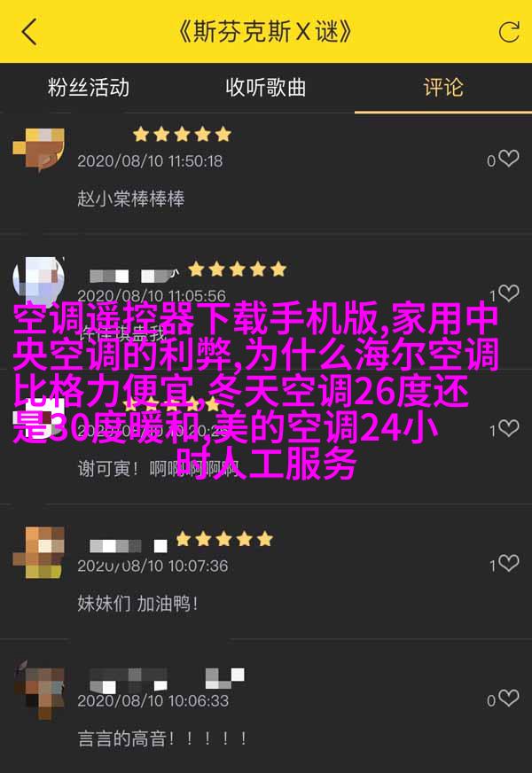Open avatar of 11:05:56 commenter
The height and width of the screenshot is (773, 532).
click(x=39, y=283)
